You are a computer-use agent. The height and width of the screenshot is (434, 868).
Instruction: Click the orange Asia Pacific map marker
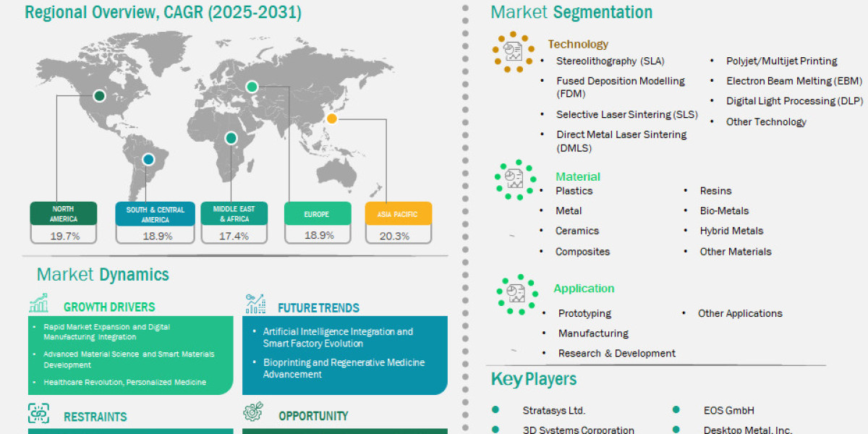click(331, 118)
